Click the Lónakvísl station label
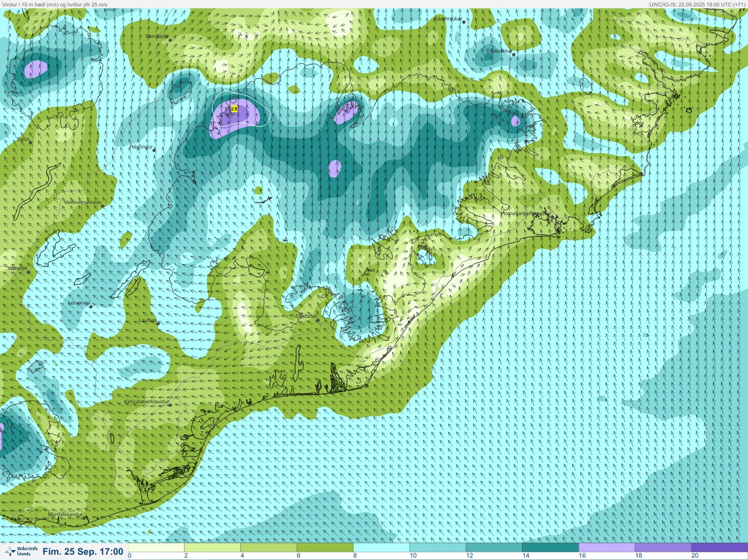The height and width of the screenshot is (560, 748). pos(79,303)
